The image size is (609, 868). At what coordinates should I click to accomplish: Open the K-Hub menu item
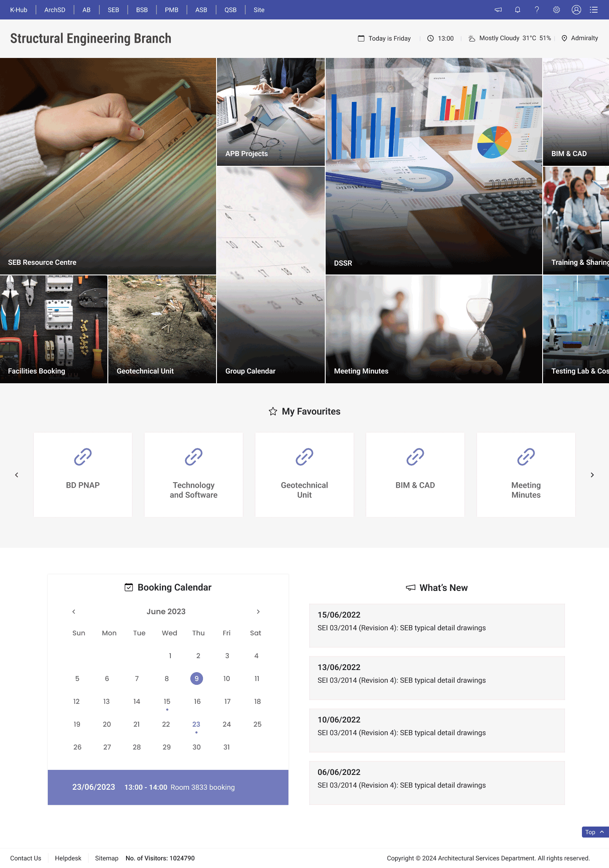coord(19,10)
